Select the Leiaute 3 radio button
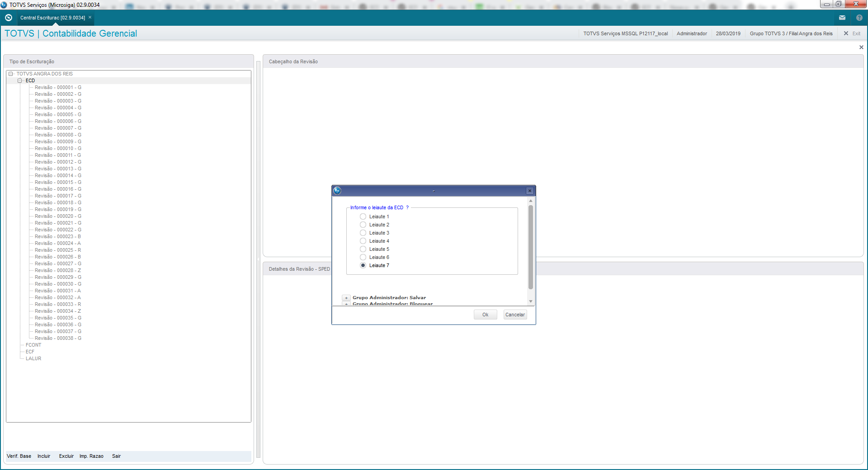The height and width of the screenshot is (470, 868). [x=363, y=233]
